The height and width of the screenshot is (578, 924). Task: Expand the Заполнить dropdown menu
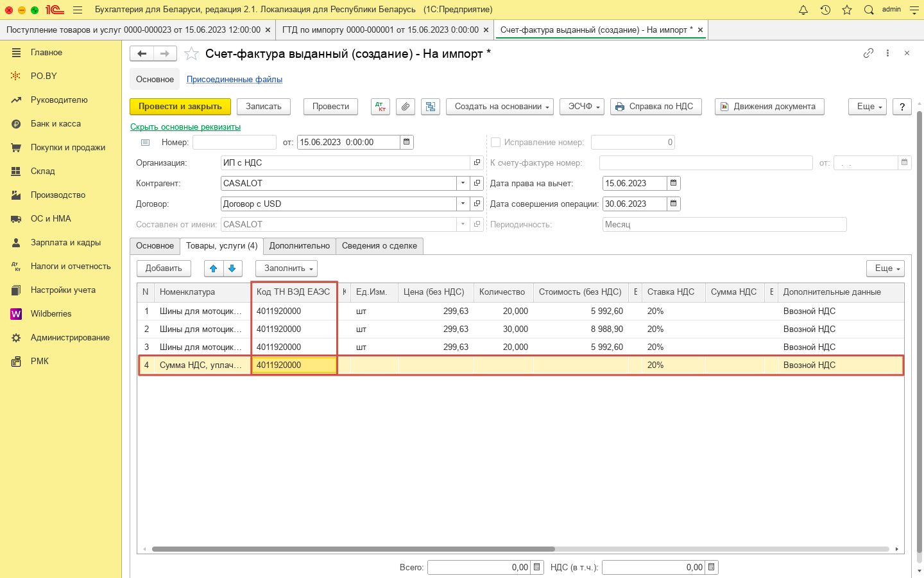(x=286, y=268)
